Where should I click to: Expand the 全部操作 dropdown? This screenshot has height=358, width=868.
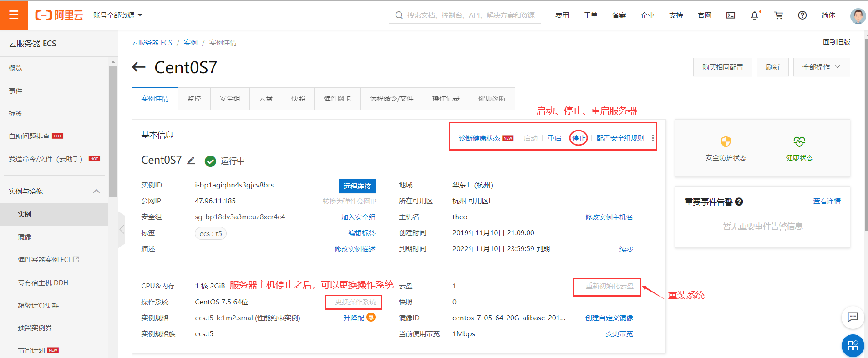click(821, 67)
